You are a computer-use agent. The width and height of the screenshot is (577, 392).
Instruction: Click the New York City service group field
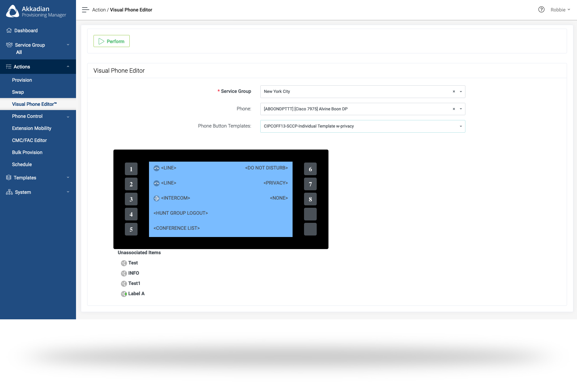tap(363, 92)
